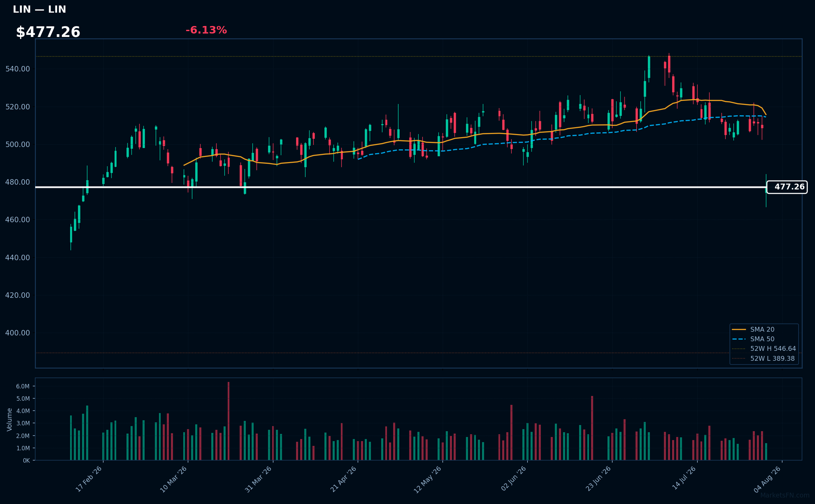The image size is (815, 504).
Task: Click the 460.00 price axis label
Action: [18, 220]
